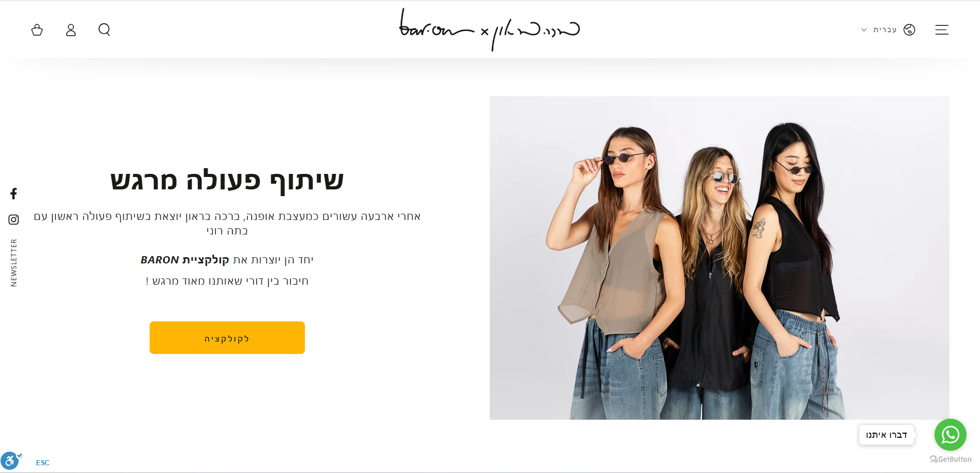
Task: Open the user account icon
Action: pos(71,30)
